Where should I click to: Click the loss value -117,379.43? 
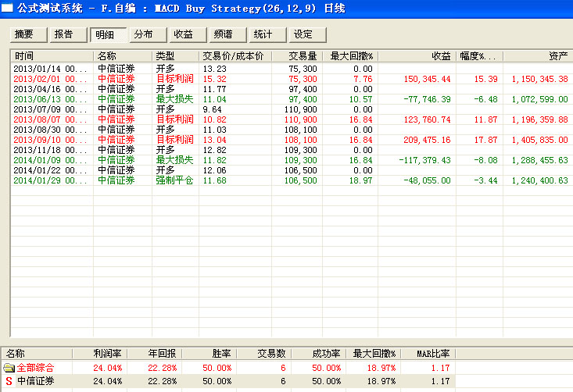click(x=424, y=160)
